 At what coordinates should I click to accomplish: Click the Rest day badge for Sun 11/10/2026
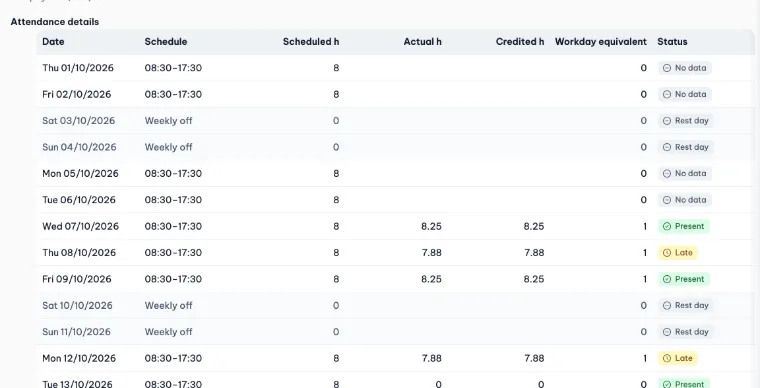tap(685, 332)
